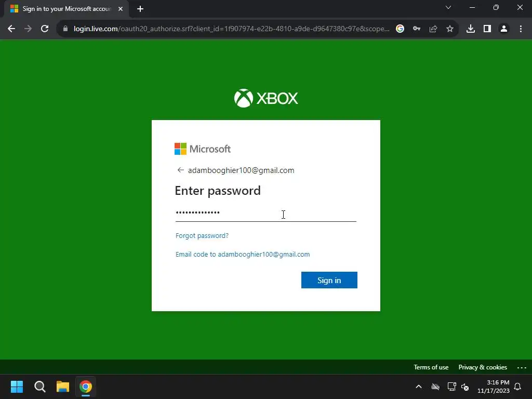Minimize the Chrome window

[472, 7]
